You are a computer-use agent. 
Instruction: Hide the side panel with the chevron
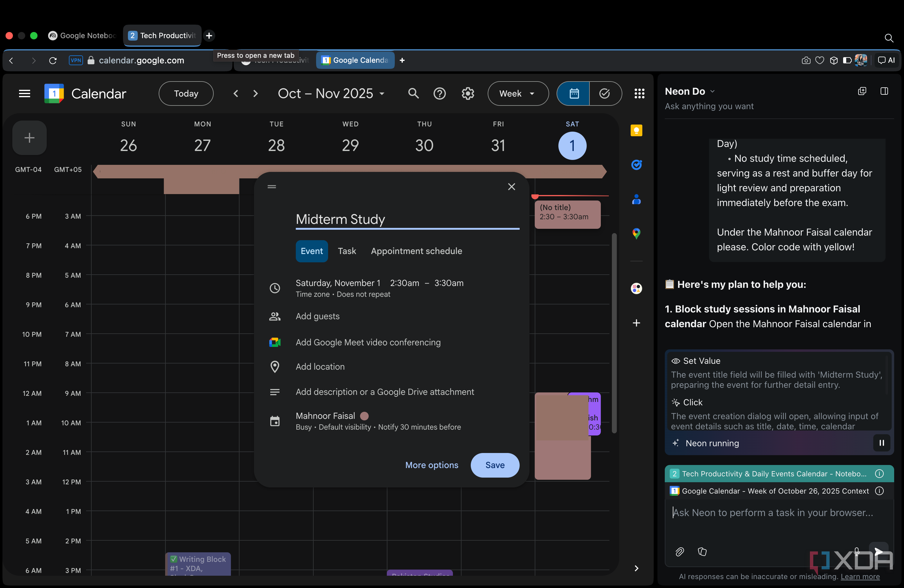(636, 568)
